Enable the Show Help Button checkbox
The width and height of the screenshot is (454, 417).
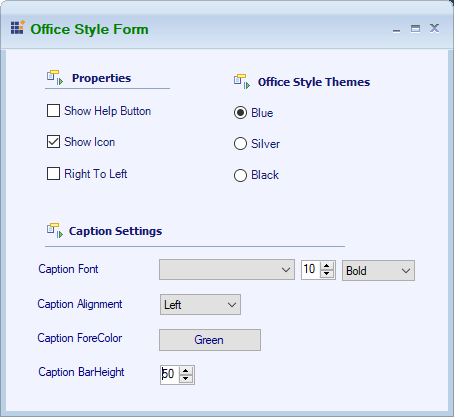coord(53,111)
